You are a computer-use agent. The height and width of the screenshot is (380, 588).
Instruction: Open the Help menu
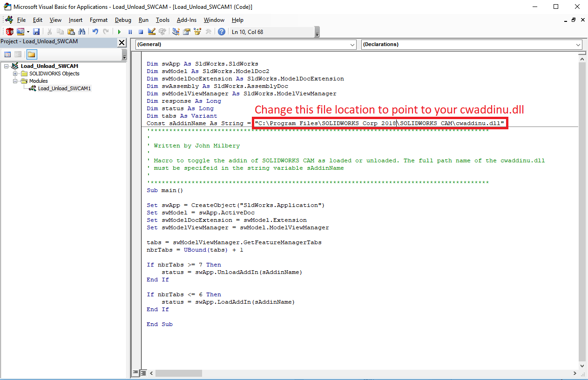(237, 20)
